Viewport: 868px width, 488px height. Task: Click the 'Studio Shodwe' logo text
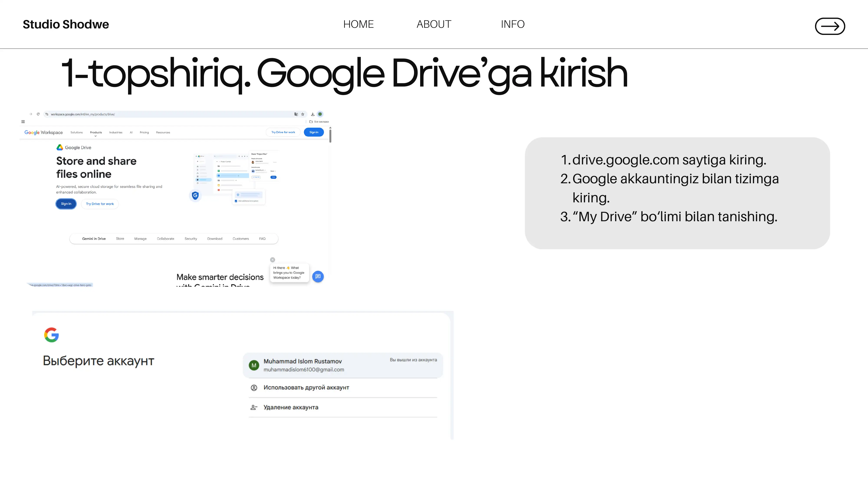tap(66, 24)
